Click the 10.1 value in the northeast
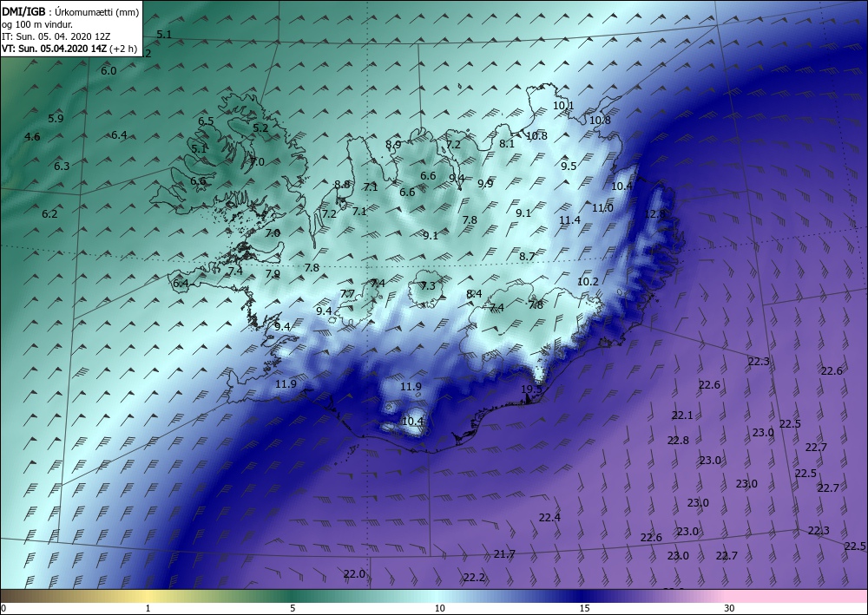Screen dimensions: 868x615 [x=563, y=105]
